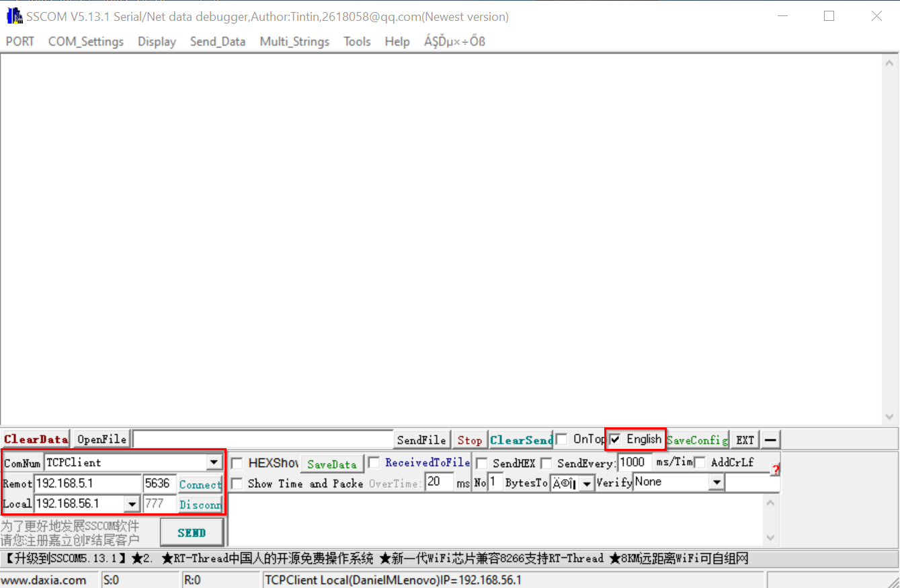Image resolution: width=900 pixels, height=588 pixels.
Task: Open the BytesTo dropdown
Action: tap(587, 483)
